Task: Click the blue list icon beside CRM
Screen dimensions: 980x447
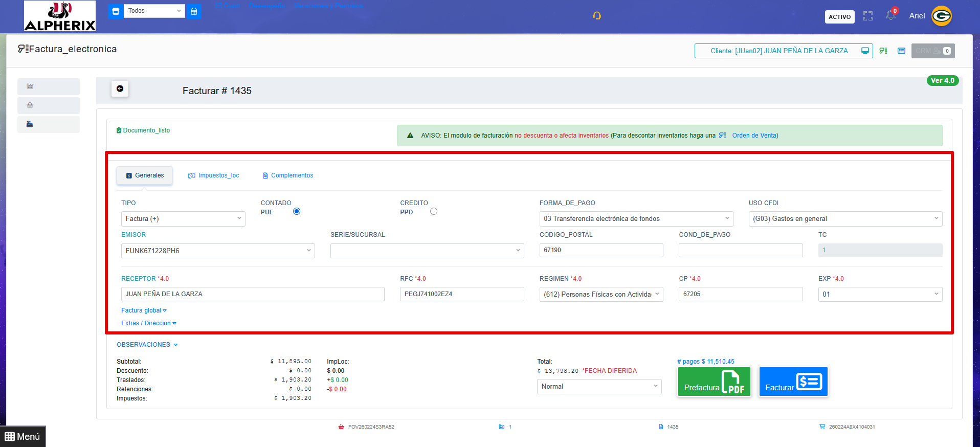Action: [901, 51]
